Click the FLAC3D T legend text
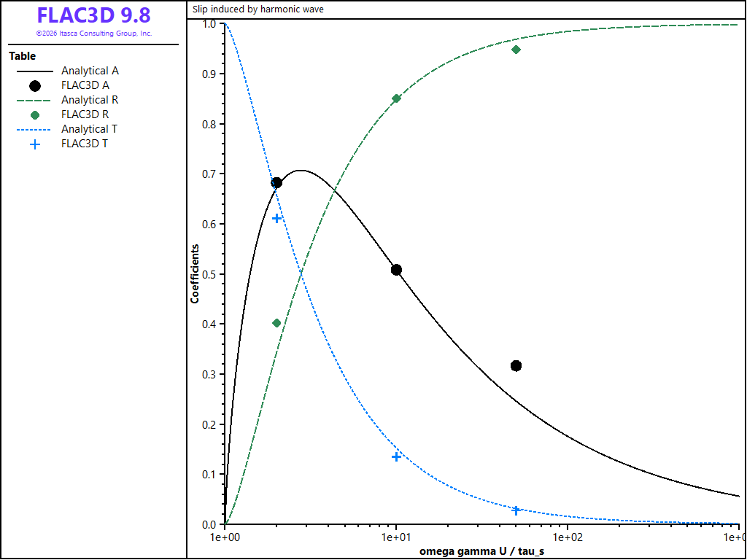Screen dimensions: 747x560 [85, 144]
